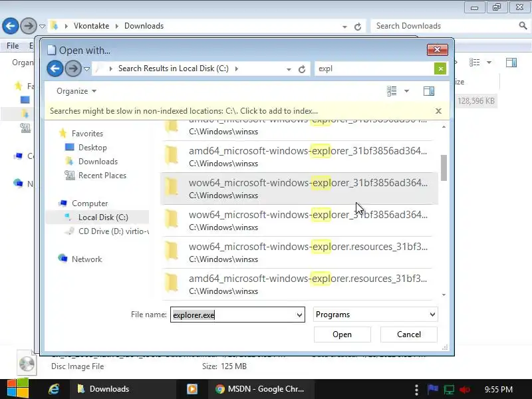Switch to MSDN - Google Chrome on taskbar
The height and width of the screenshot is (399, 532).
260,389
